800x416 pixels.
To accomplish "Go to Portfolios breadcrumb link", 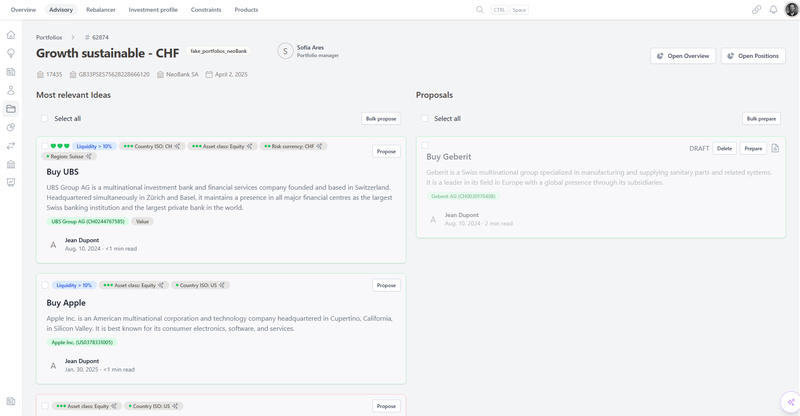I will (49, 37).
